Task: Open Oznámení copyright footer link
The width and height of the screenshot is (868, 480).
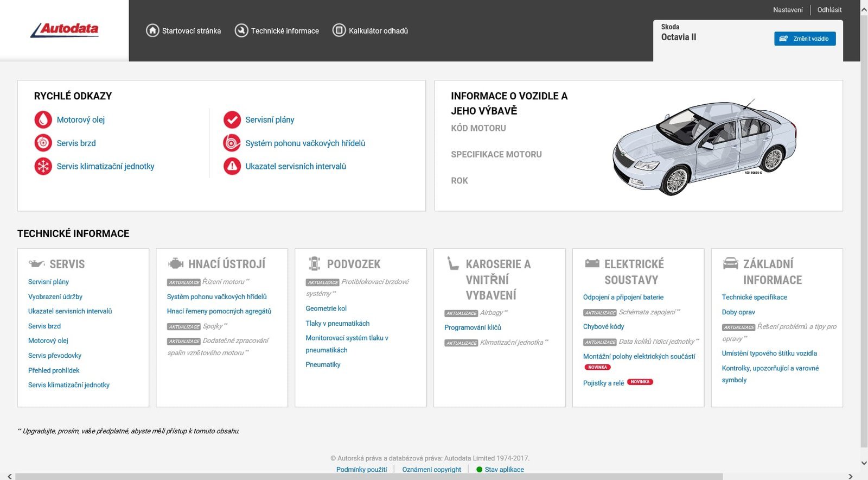Action: click(431, 470)
